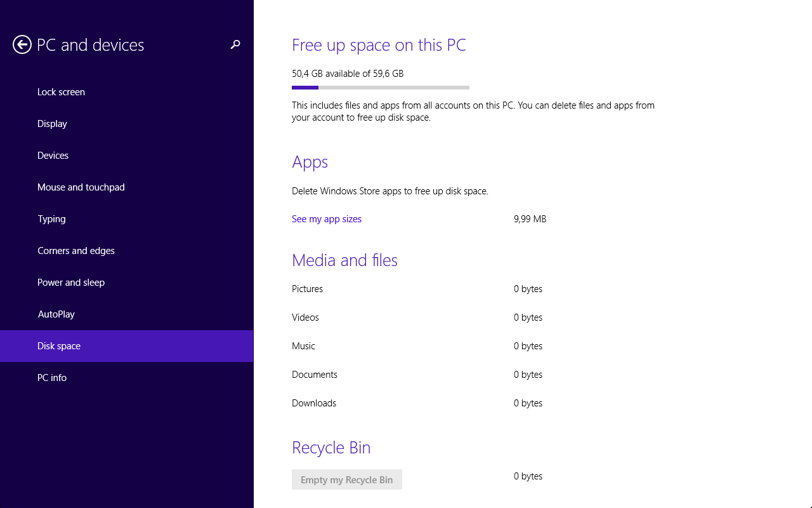Image resolution: width=812 pixels, height=508 pixels.
Task: Click Empty my Recycle Bin button
Action: click(x=347, y=479)
